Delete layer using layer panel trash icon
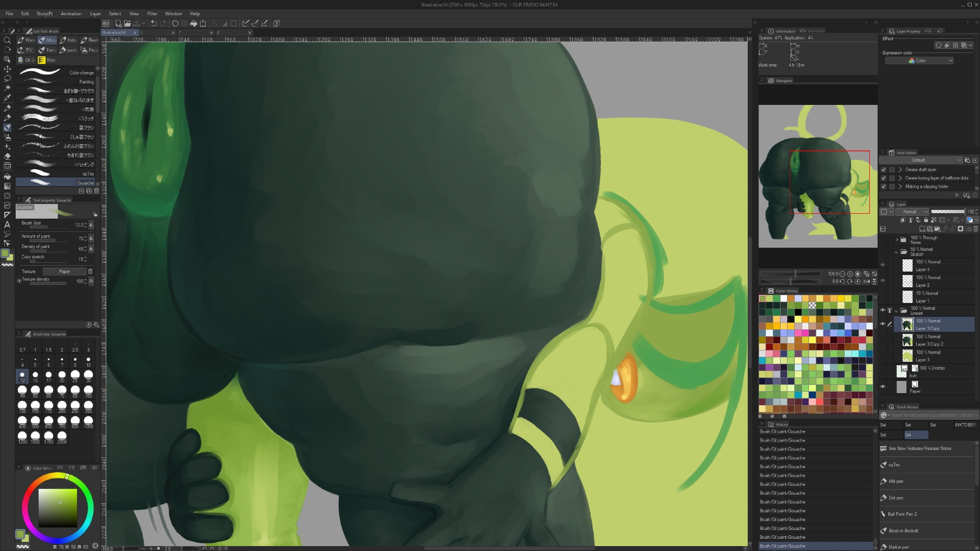The height and width of the screenshot is (551, 980). [x=976, y=229]
